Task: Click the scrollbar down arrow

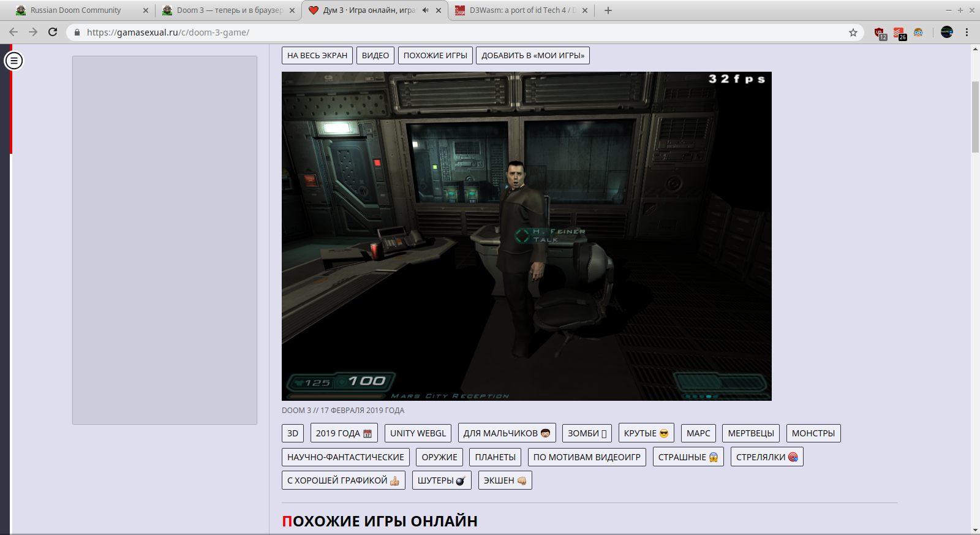Action: click(x=975, y=529)
